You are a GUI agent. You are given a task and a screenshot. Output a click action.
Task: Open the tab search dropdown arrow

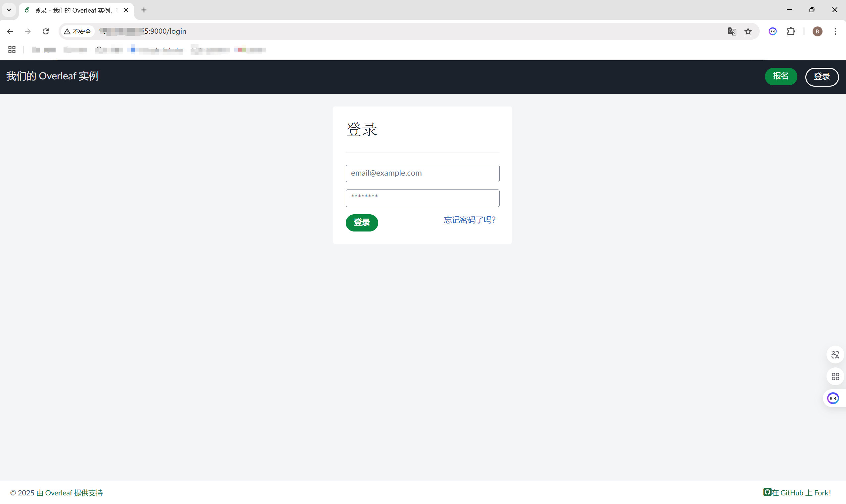pyautogui.click(x=9, y=10)
